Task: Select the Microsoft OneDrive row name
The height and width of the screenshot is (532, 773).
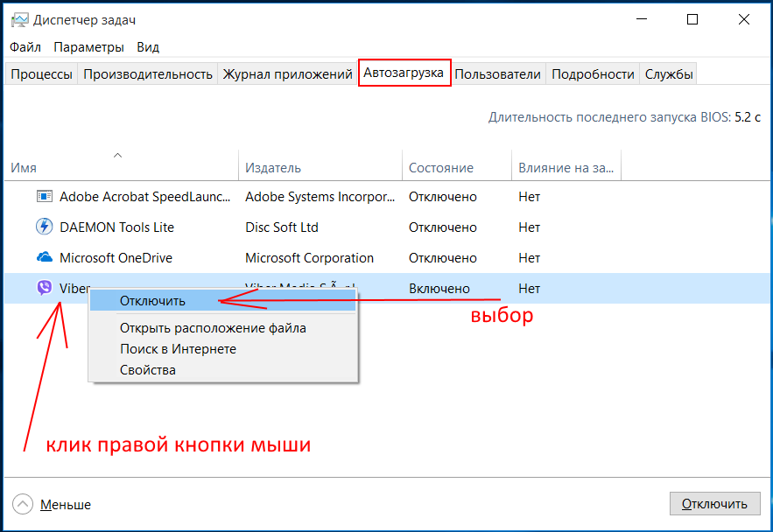Action: point(116,257)
